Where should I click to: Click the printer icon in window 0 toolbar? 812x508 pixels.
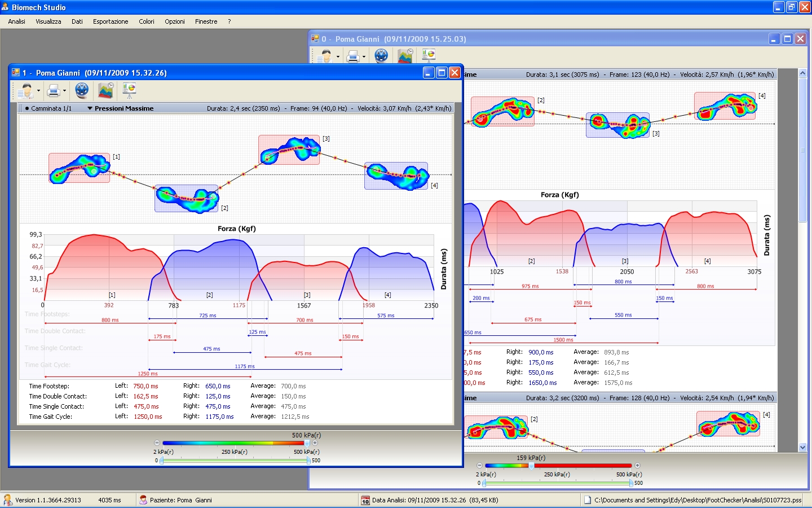(353, 56)
